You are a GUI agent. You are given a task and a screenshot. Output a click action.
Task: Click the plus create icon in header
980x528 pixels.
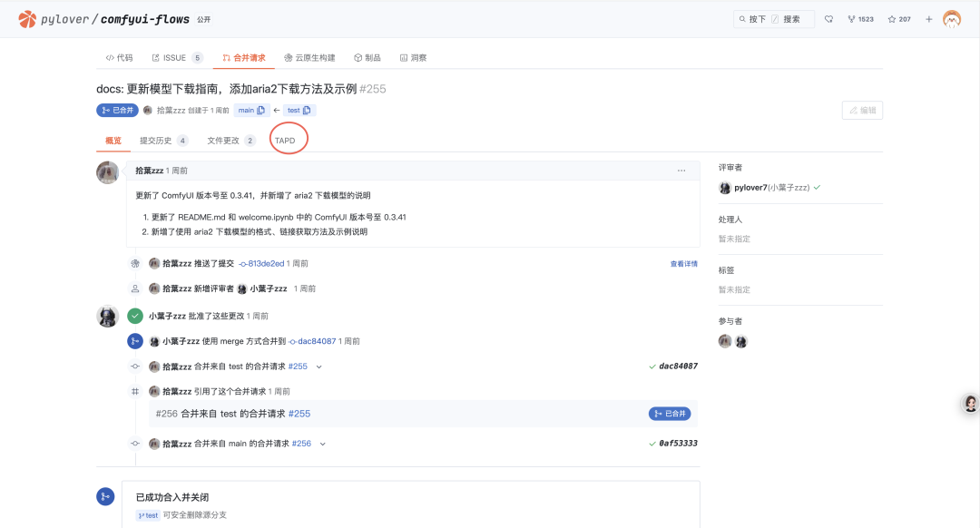click(929, 19)
